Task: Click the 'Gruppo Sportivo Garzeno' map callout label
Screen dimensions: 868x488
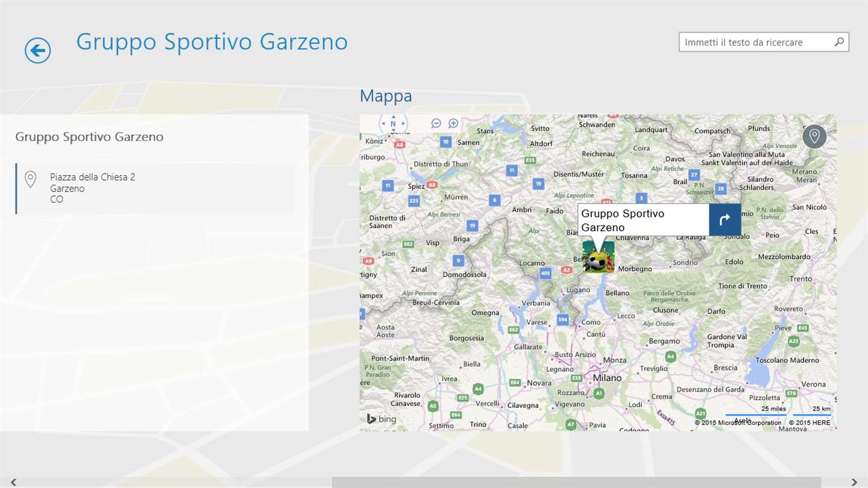Action: tap(643, 221)
